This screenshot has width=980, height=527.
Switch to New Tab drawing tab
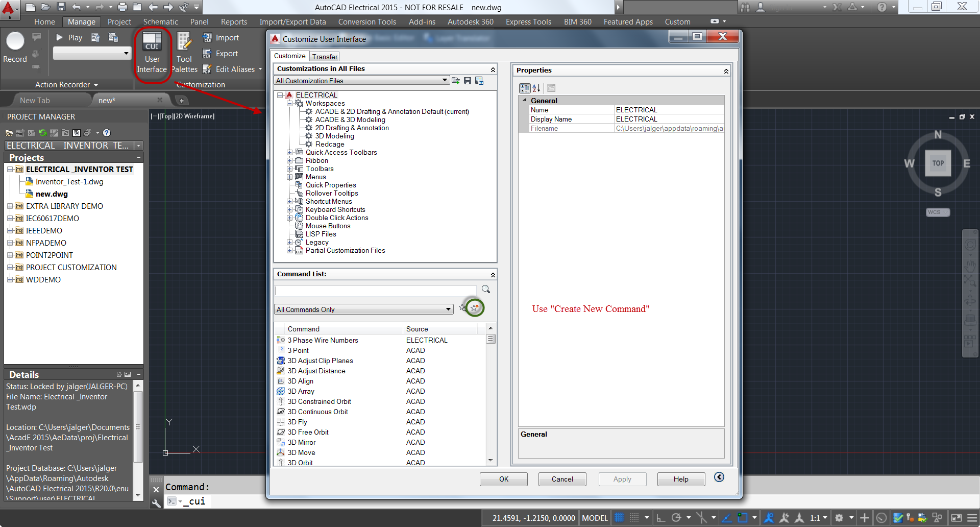pyautogui.click(x=35, y=101)
